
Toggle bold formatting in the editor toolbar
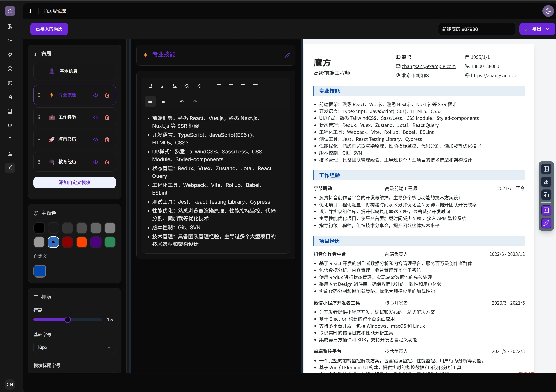pyautogui.click(x=150, y=86)
